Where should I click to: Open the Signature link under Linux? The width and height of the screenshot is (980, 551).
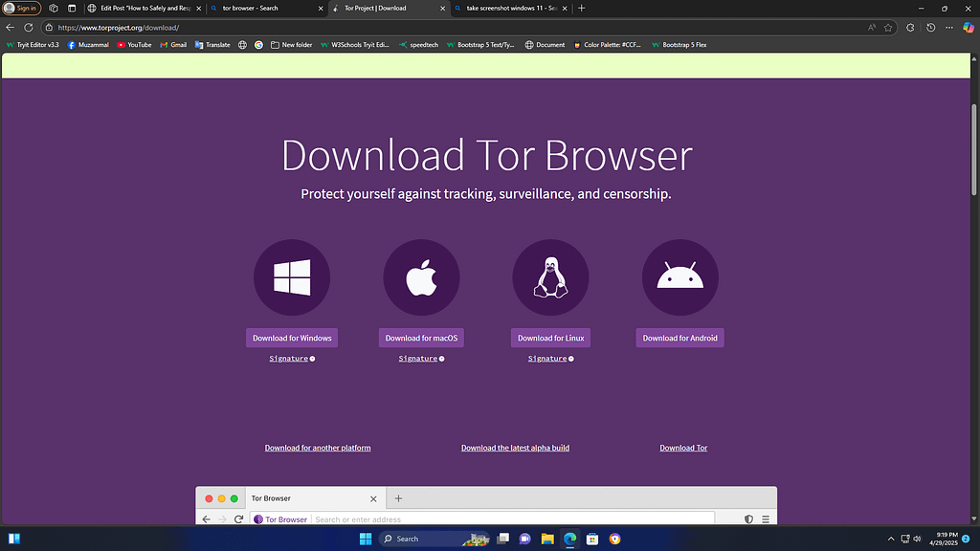pos(547,359)
